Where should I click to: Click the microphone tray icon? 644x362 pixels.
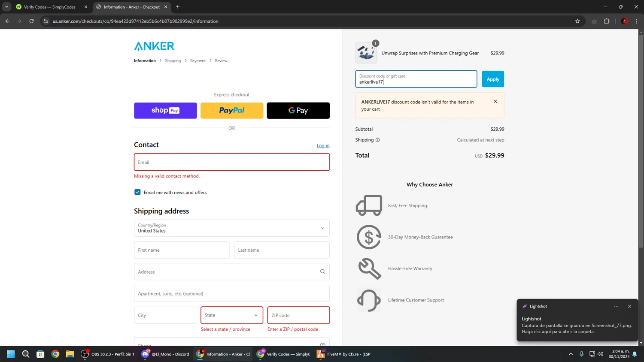click(x=582, y=354)
